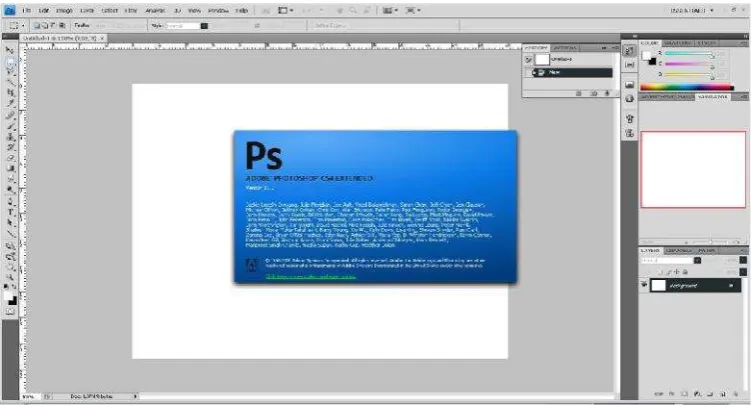
Task: Set history brush source on Untitled-1 snapshot
Action: coord(528,59)
